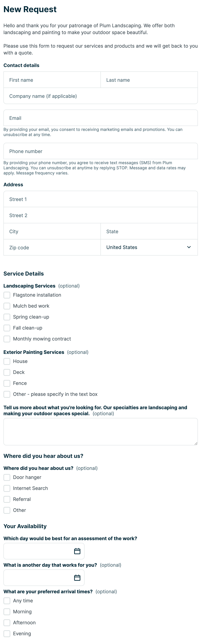Expand the United States country dropdown
This screenshot has width=202, height=644.
(x=149, y=247)
